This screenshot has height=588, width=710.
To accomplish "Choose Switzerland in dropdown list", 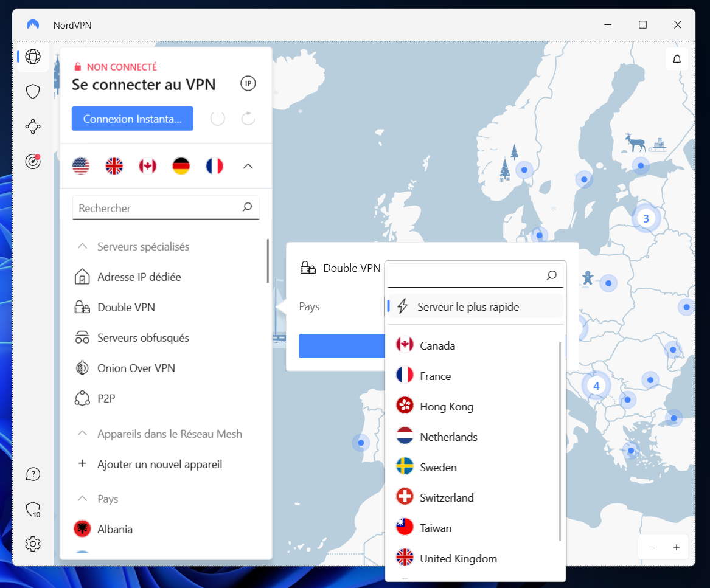I will [x=475, y=497].
